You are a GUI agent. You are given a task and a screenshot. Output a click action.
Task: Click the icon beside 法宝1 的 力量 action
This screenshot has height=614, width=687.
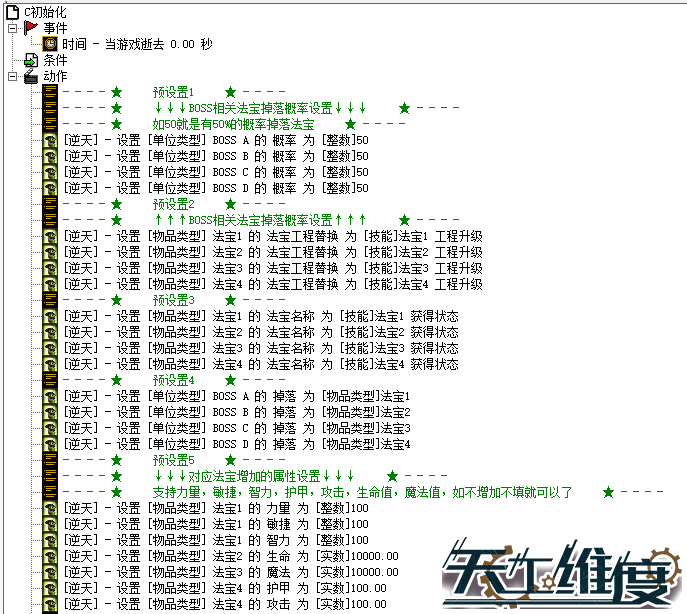coord(49,508)
